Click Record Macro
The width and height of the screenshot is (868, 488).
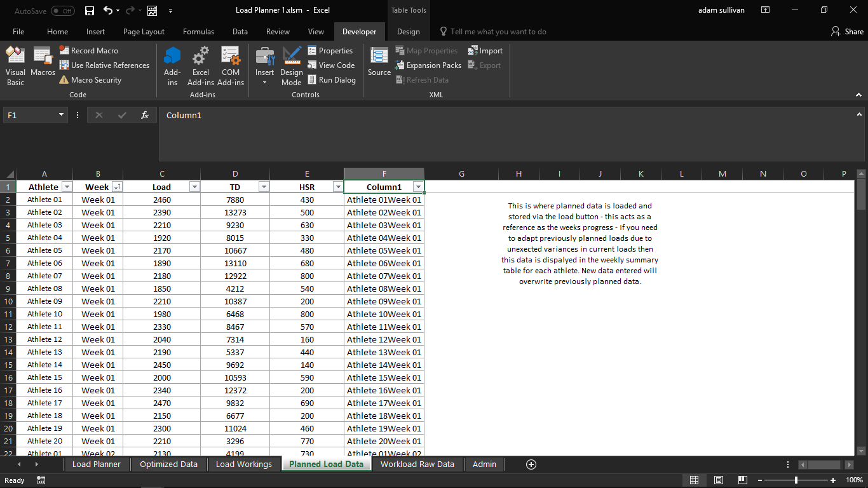[x=96, y=50]
